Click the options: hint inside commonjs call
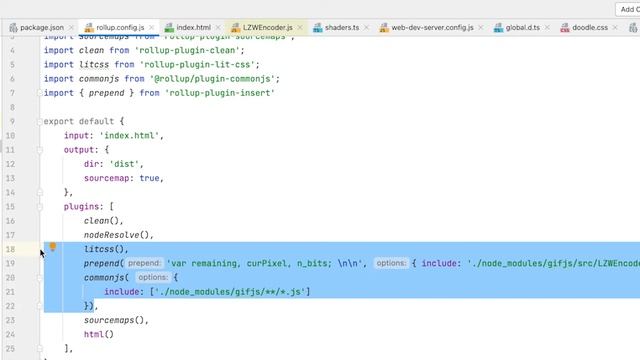This screenshot has width=640, height=360. tap(153, 278)
